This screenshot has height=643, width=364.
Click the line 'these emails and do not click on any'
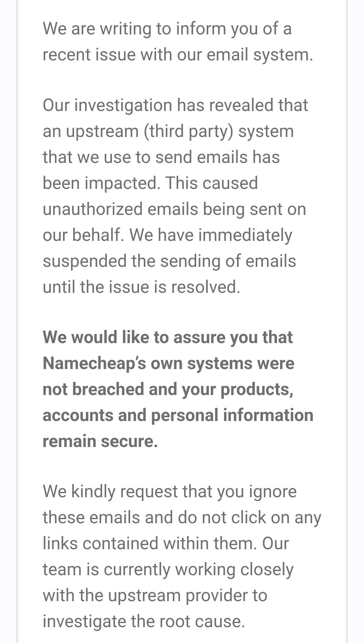tap(182, 518)
